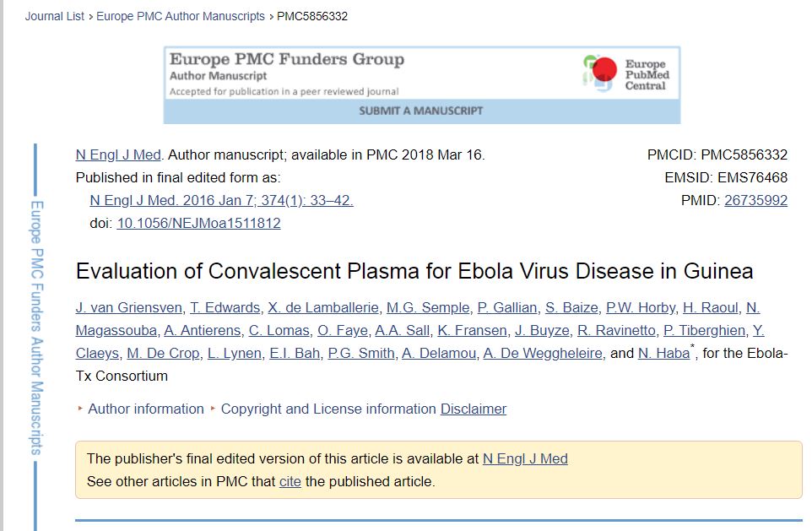The width and height of the screenshot is (812, 531).
Task: Click the cite link in yellow notice
Action: pos(290,482)
